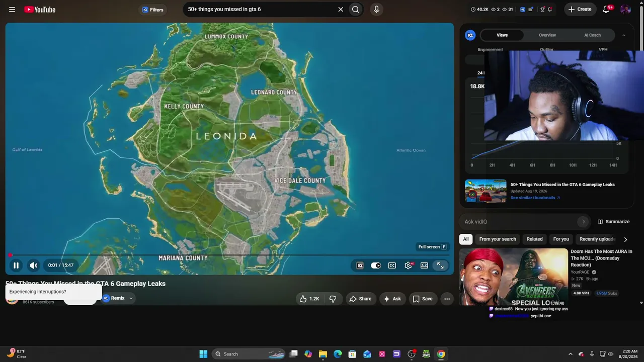Open the weather widget showing 83°F

(17, 354)
